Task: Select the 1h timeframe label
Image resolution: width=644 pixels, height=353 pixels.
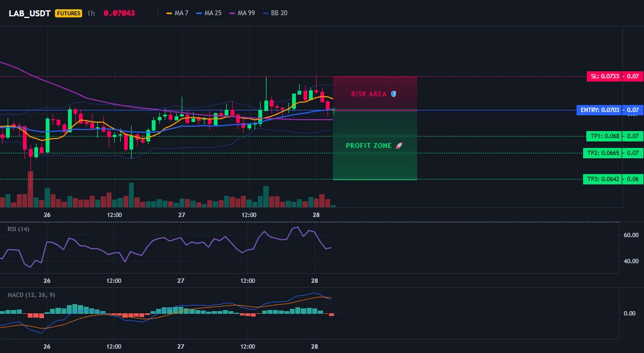Action: click(x=91, y=13)
